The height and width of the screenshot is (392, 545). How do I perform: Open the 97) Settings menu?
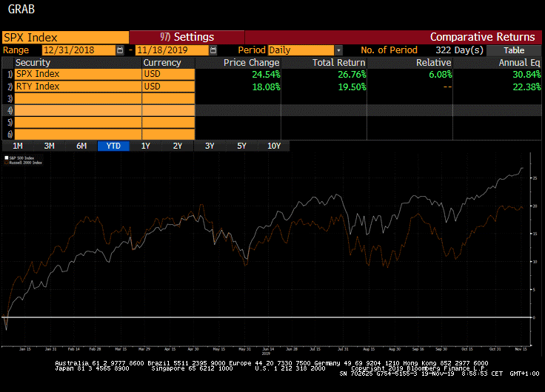coord(187,37)
